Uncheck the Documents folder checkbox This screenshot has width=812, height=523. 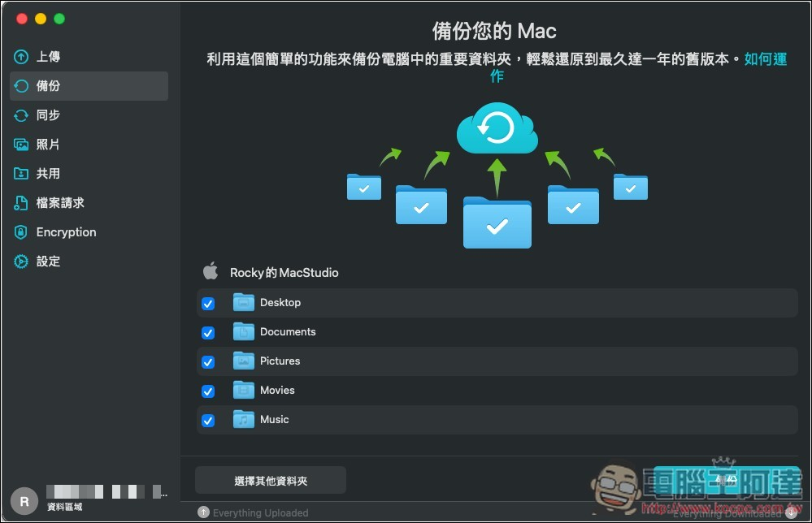(208, 333)
